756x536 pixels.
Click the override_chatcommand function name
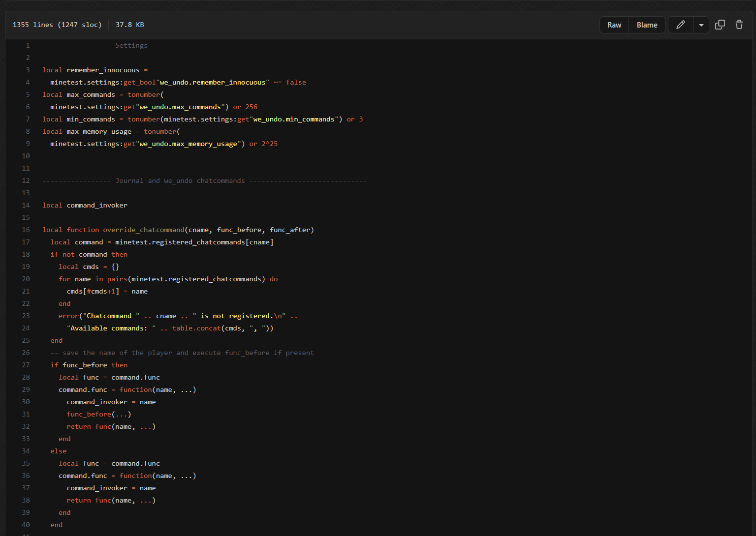pos(143,230)
